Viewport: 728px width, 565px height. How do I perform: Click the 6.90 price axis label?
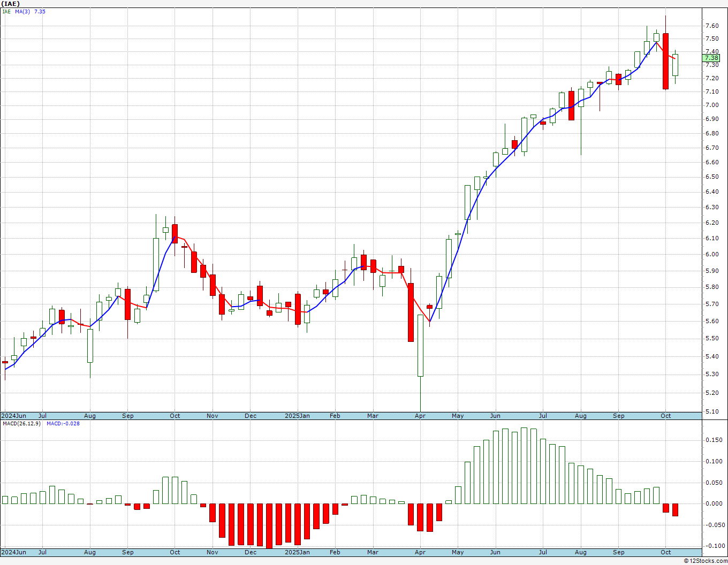(712, 119)
